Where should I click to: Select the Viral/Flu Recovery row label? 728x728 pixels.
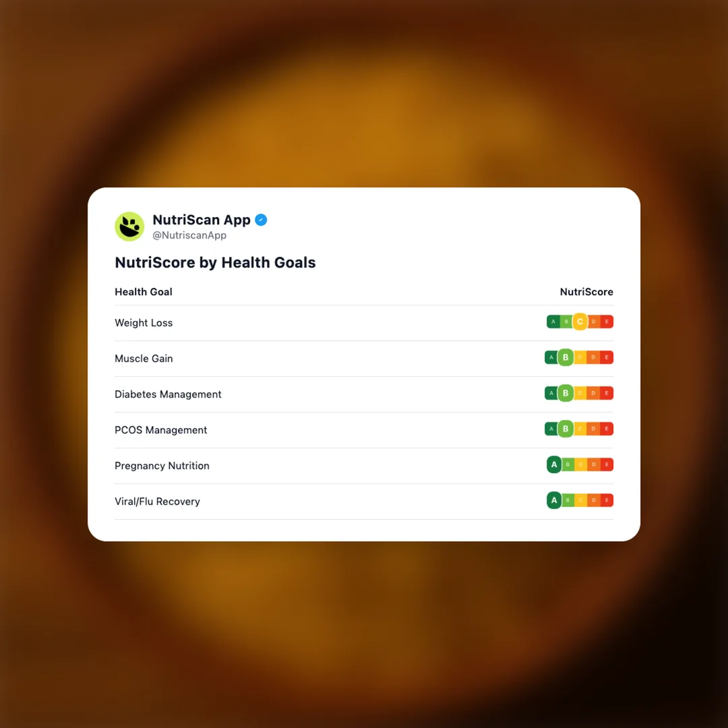[x=157, y=502]
